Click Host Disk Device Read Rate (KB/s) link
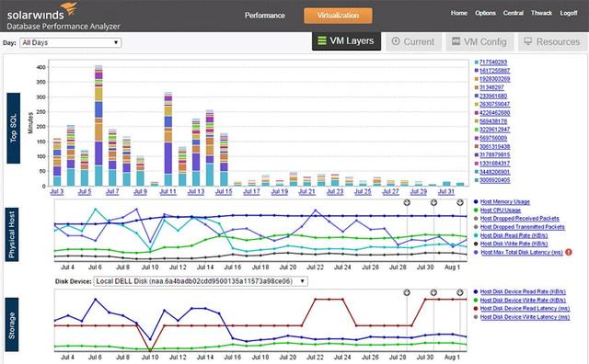 [x=523, y=291]
